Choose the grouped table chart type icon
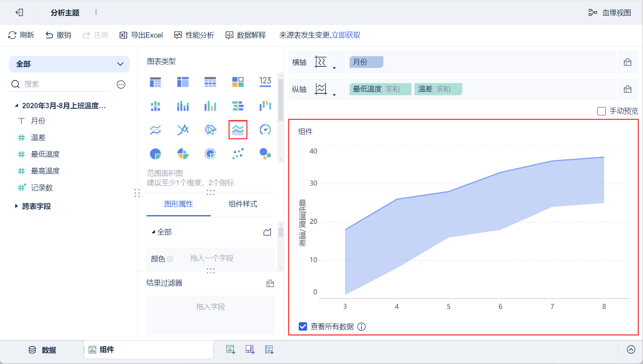 point(156,82)
